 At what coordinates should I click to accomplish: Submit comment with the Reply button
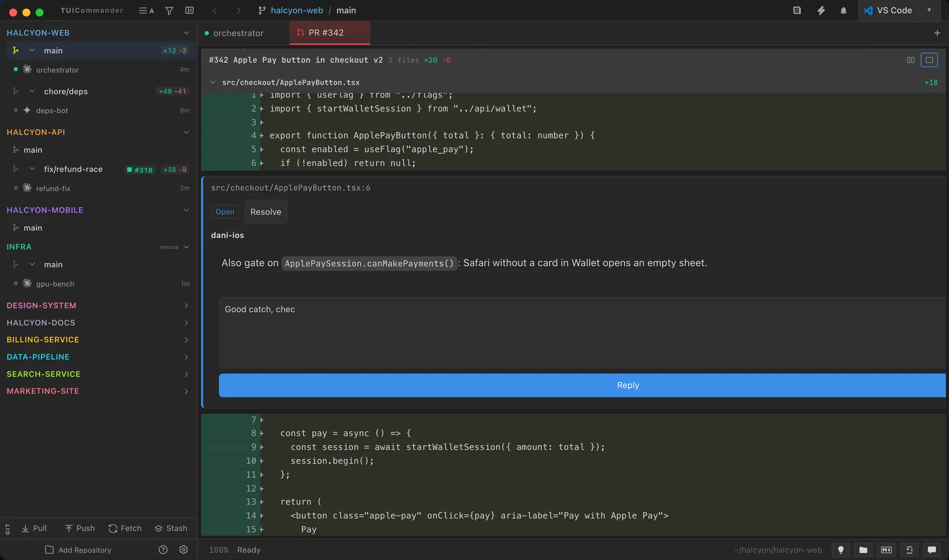pyautogui.click(x=582, y=386)
